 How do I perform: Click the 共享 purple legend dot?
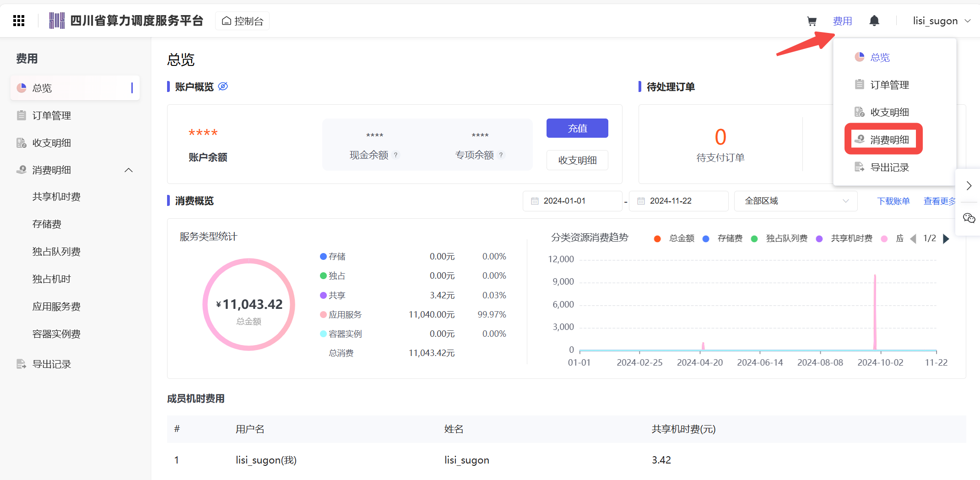point(323,296)
